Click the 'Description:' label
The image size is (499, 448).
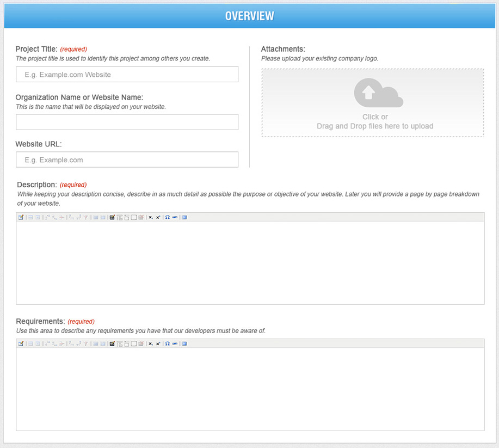(37, 185)
